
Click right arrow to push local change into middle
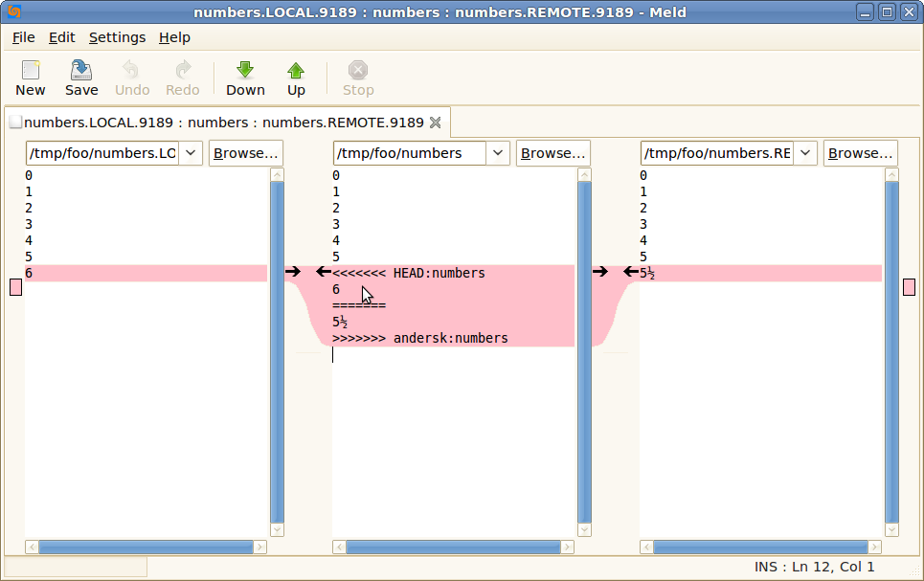pyautogui.click(x=293, y=273)
